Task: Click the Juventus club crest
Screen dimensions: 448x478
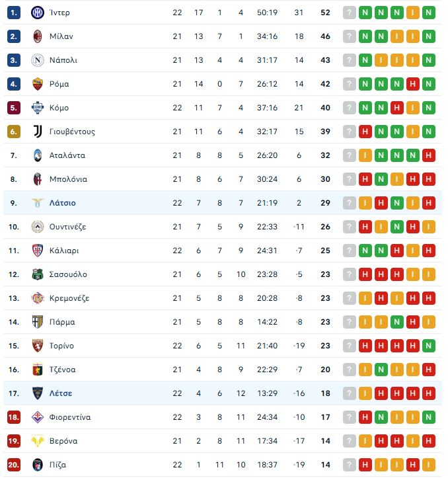Action: [x=37, y=132]
